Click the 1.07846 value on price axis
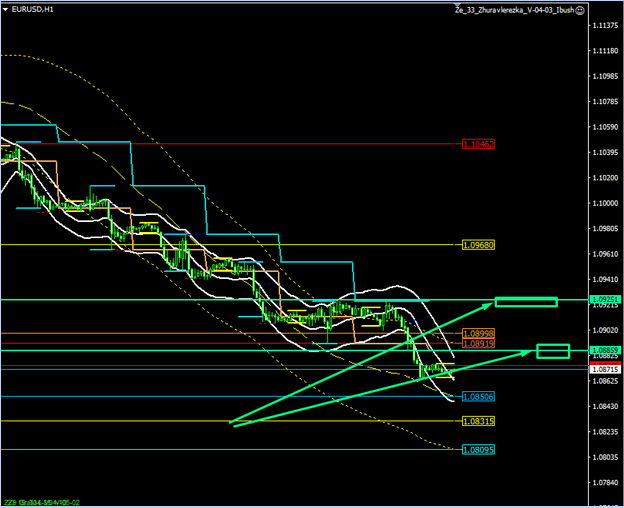Viewport: 624px width, 508px height. 602,482
